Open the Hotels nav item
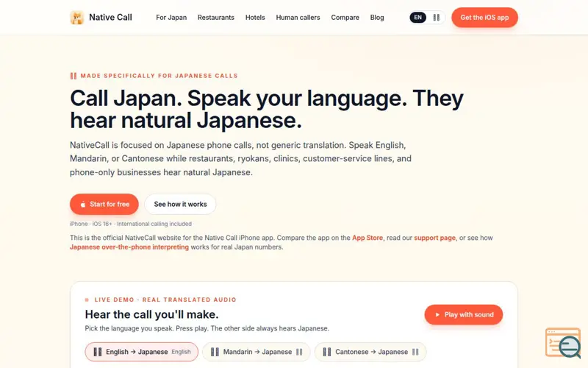 point(255,18)
